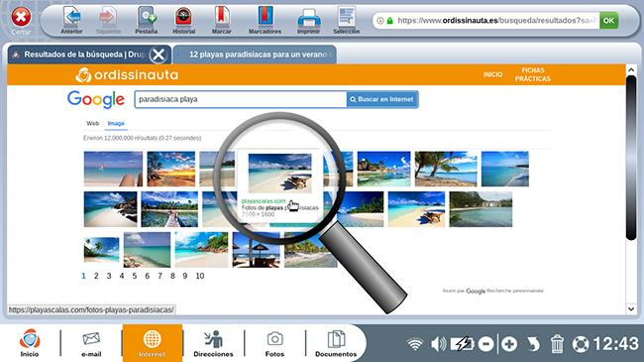This screenshot has height=362, width=644.
Task: Open the INICIO menu link
Action: (492, 74)
